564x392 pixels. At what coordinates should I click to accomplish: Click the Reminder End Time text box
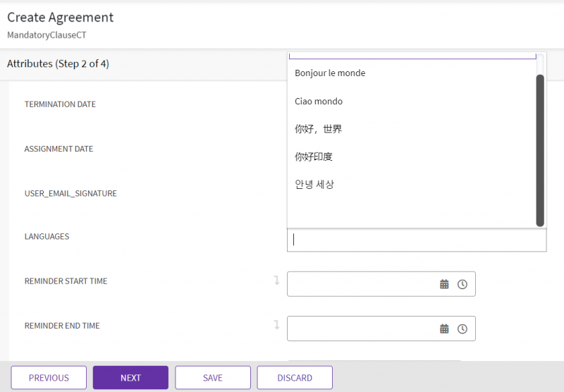360,329
